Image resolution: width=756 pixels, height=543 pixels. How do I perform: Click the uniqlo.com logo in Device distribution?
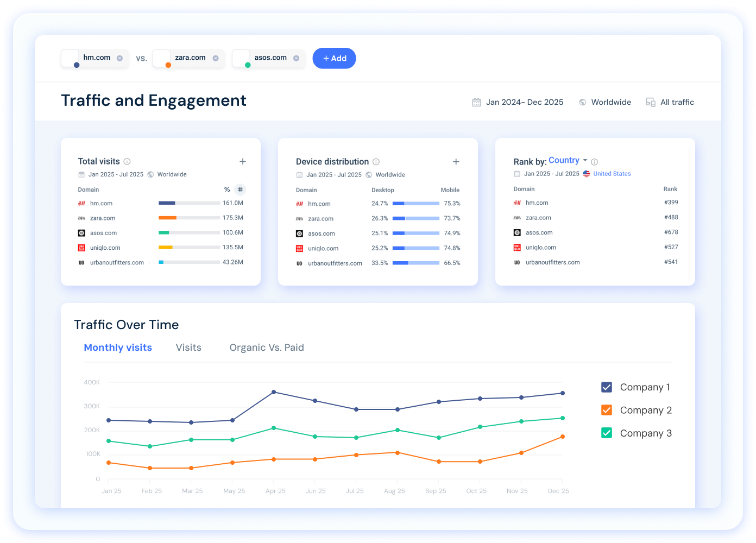pyautogui.click(x=299, y=248)
